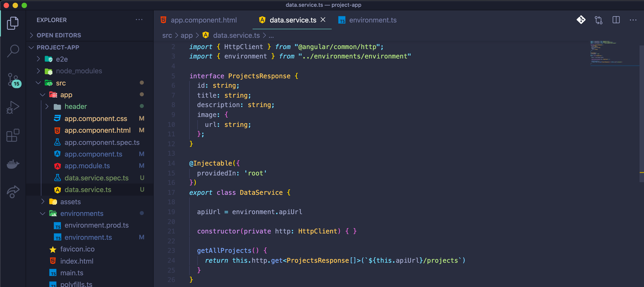Open the Explorer more actions ellipsis

139,20
